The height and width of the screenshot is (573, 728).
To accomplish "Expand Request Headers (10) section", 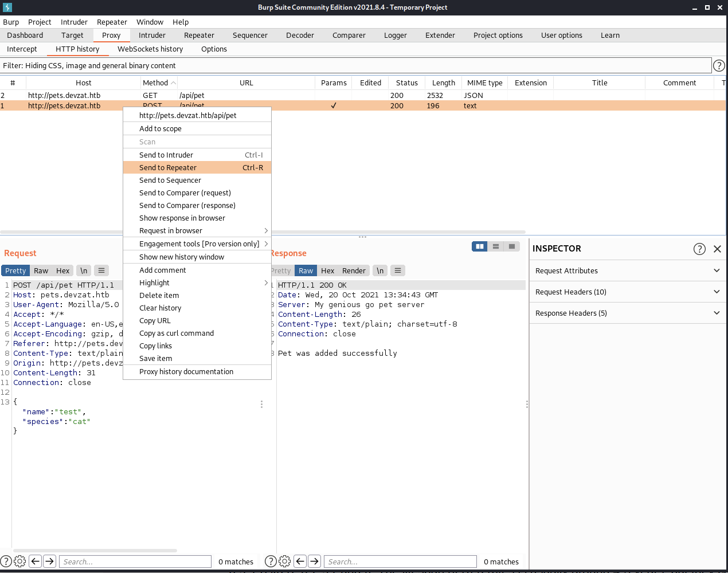I will 628,292.
